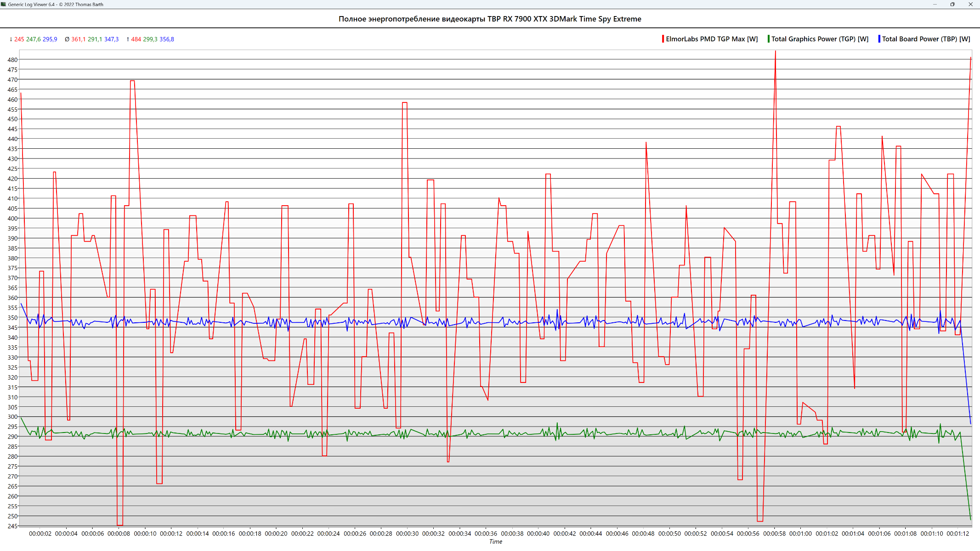Click the green Total Graphics Power legend marker
The image size is (980, 551).
[768, 39]
